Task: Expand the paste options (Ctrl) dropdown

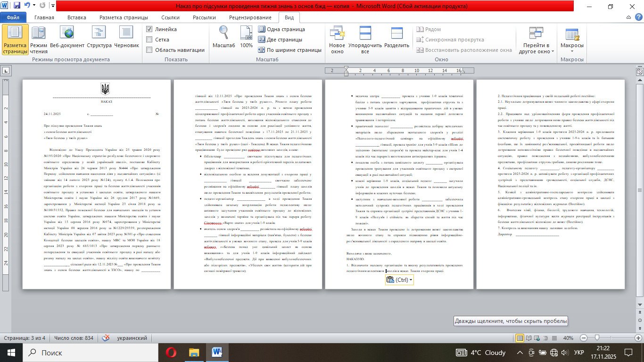Action: pyautogui.click(x=411, y=280)
